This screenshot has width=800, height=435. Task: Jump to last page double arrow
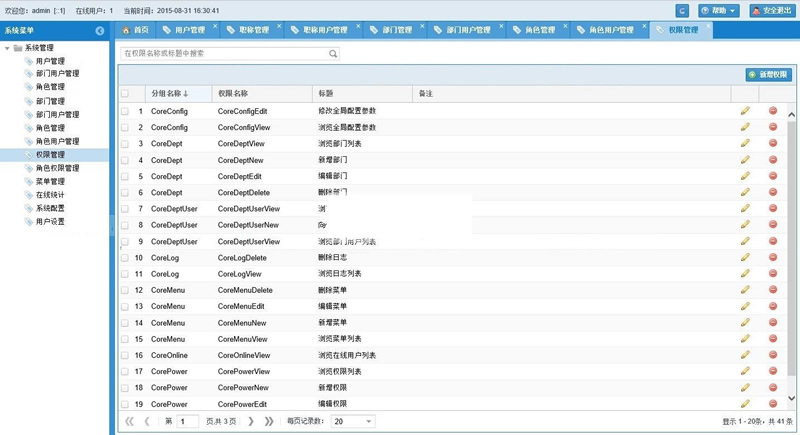[269, 421]
